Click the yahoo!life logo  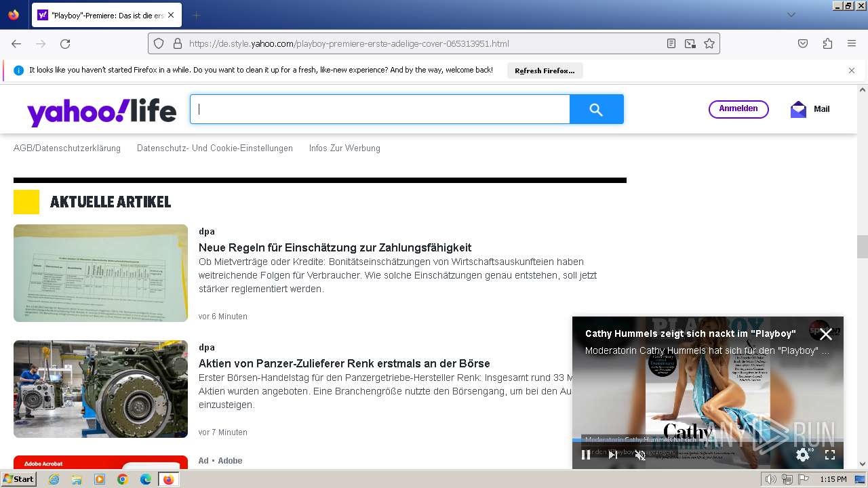pos(102,112)
